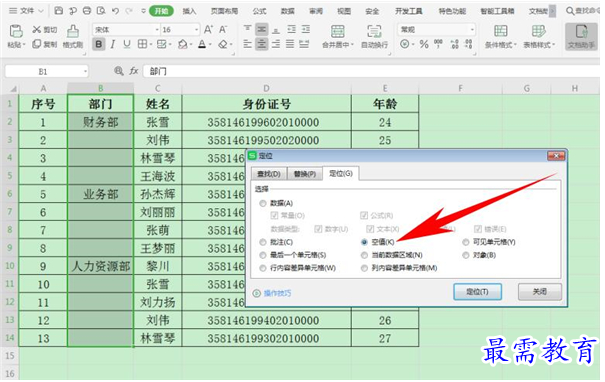The image size is (605, 382).
Task: Open the Paste clipboard icon
Action: click(x=15, y=31)
